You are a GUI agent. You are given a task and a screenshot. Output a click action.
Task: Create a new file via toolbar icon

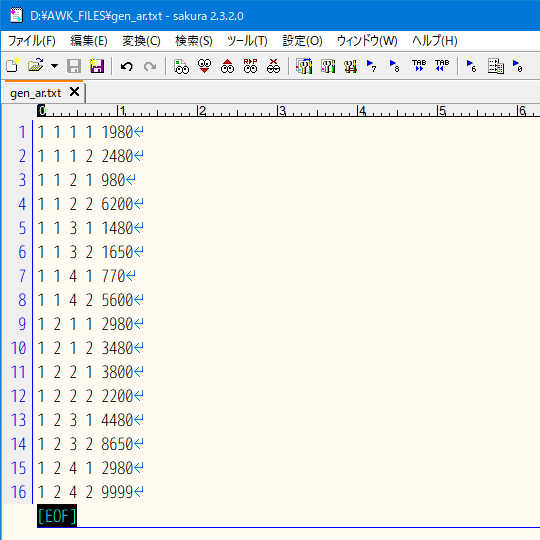(13, 65)
